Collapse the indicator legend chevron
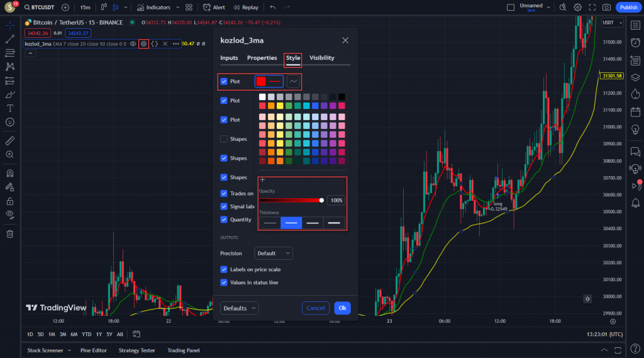This screenshot has height=358, width=644. click(x=30, y=53)
